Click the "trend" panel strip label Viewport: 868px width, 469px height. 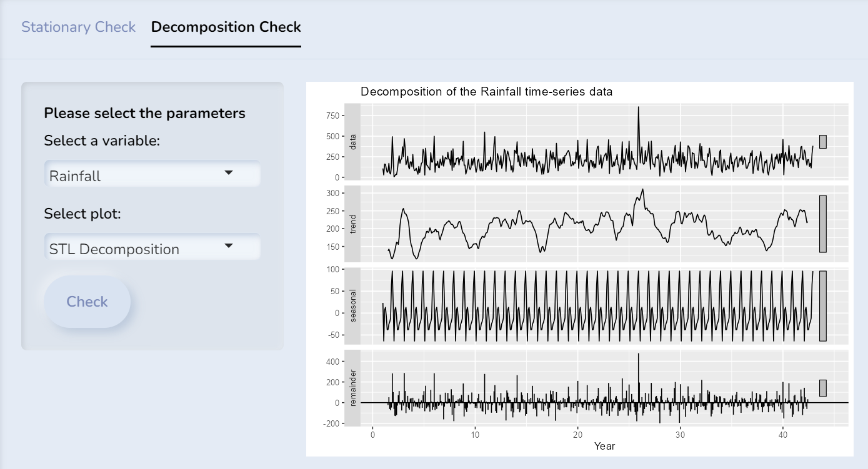[352, 224]
